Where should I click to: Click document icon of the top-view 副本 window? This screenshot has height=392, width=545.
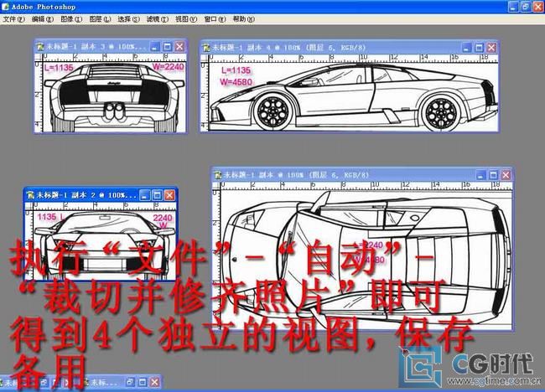pos(218,175)
